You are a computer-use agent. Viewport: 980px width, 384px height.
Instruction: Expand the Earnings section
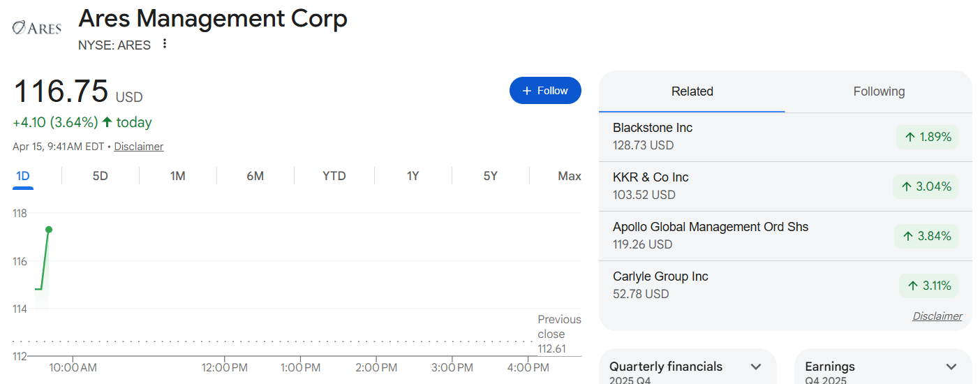tap(951, 367)
